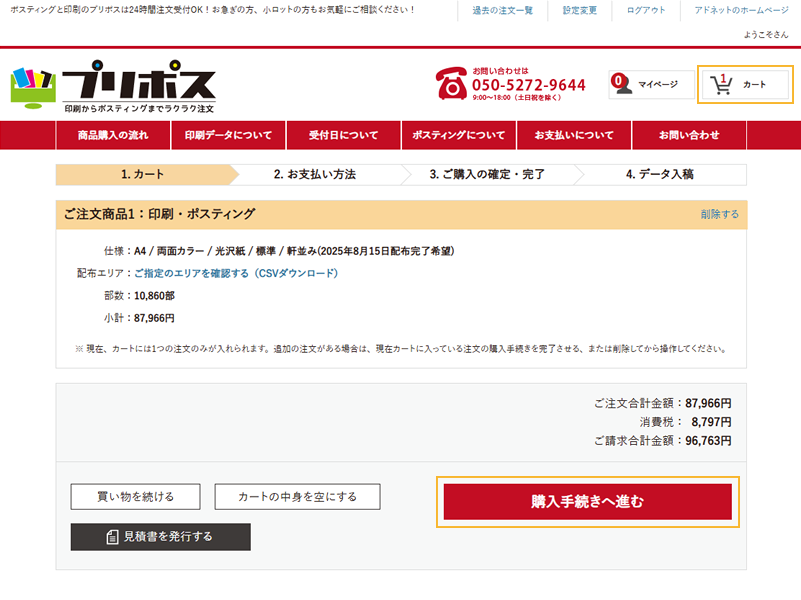The height and width of the screenshot is (600, 801).
Task: Open 印刷データについて menu item
Action: coord(228,135)
